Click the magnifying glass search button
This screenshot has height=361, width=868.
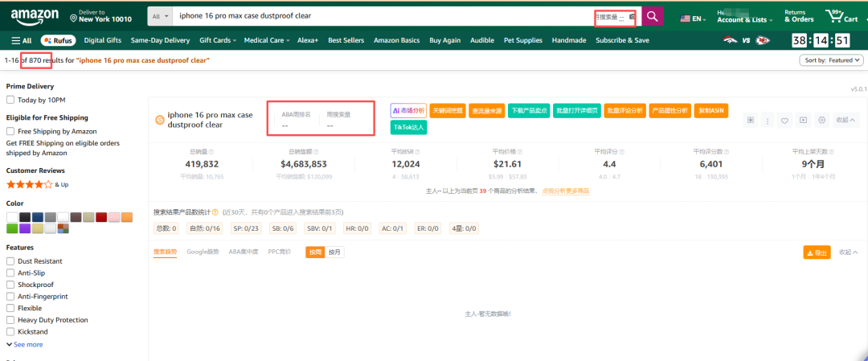click(652, 16)
